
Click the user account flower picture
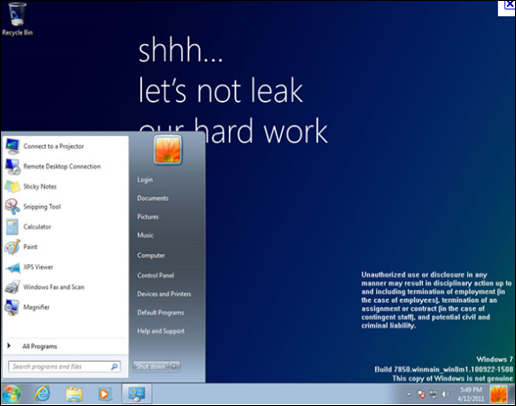click(168, 150)
